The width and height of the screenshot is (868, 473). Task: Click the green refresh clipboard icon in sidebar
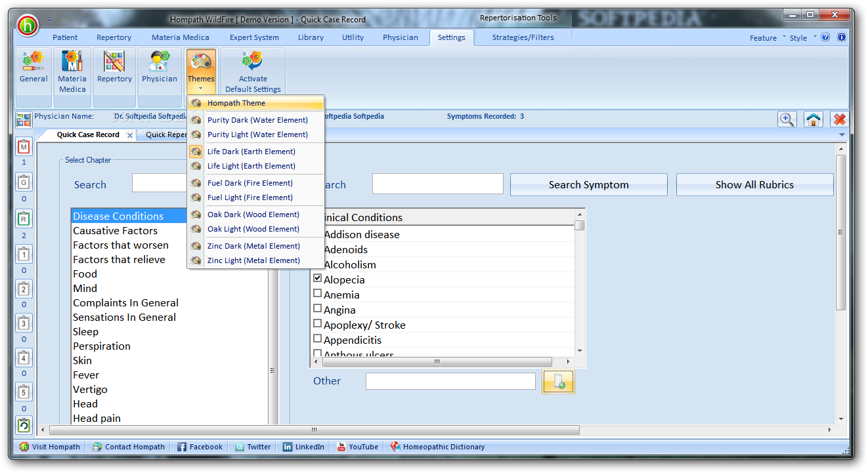tap(24, 426)
